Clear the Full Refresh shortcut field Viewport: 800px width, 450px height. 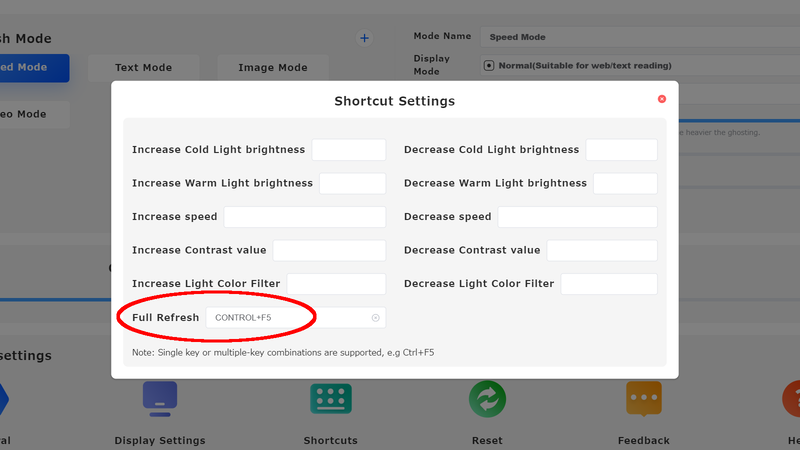(x=376, y=318)
